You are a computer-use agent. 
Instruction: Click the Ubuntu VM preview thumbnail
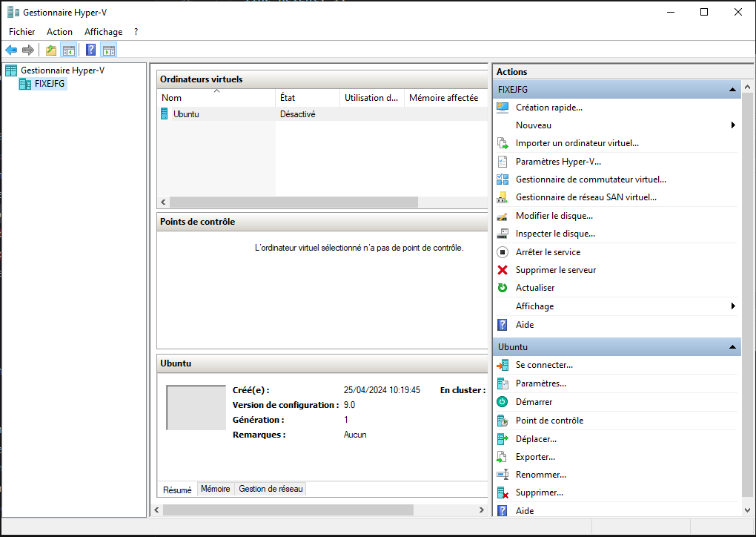tap(196, 408)
